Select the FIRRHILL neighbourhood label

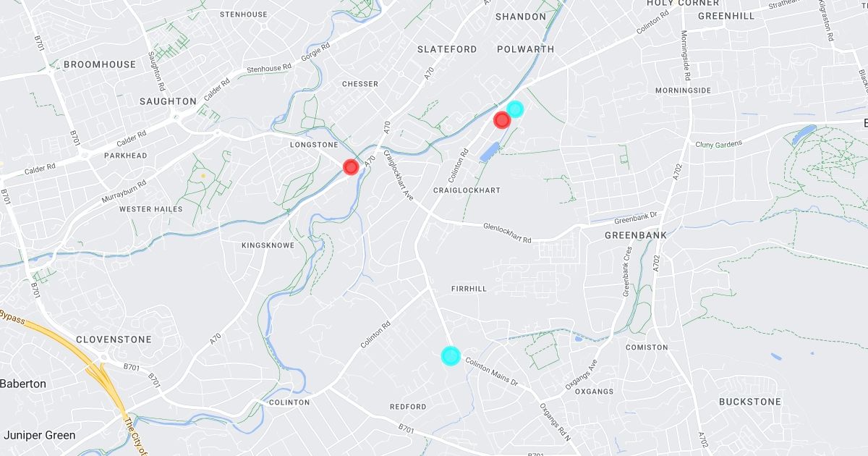469,289
